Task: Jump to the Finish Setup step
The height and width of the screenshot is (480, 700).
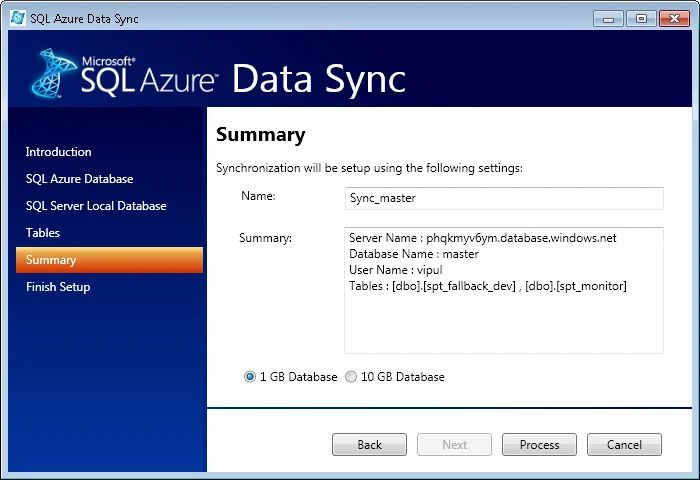Action: point(58,287)
